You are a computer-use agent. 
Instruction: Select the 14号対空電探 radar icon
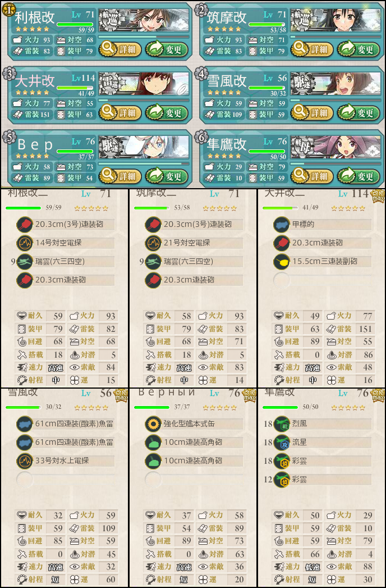click(x=24, y=243)
